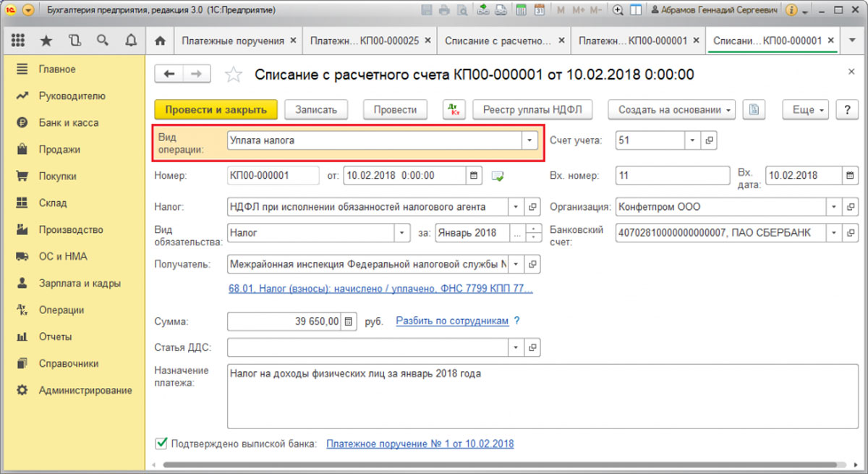Click the posted document status icon

point(498,175)
